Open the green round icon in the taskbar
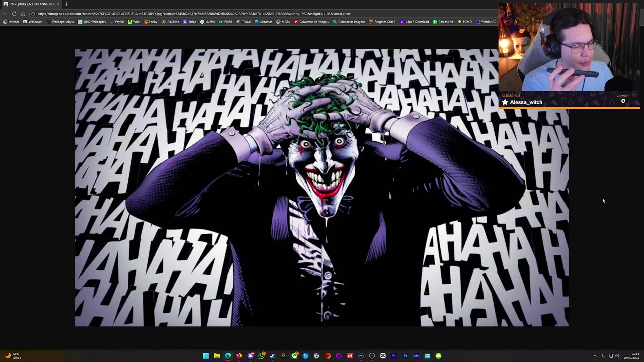644x362 pixels. click(x=438, y=356)
